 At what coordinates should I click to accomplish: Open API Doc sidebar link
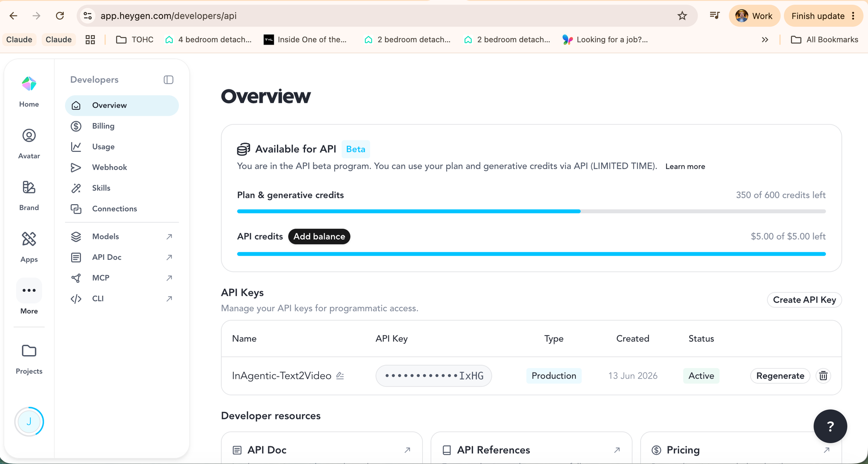click(122, 257)
